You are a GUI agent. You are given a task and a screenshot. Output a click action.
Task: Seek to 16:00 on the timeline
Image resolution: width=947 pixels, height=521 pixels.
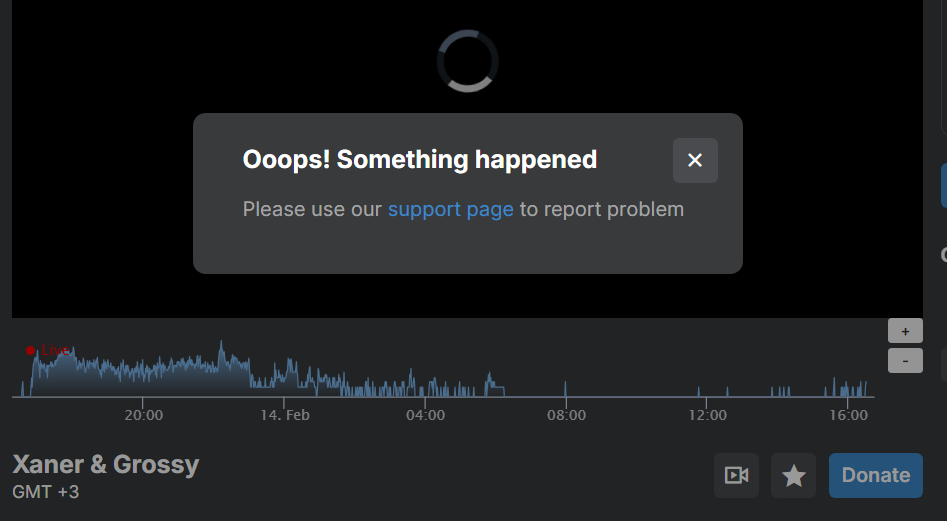tap(848, 415)
